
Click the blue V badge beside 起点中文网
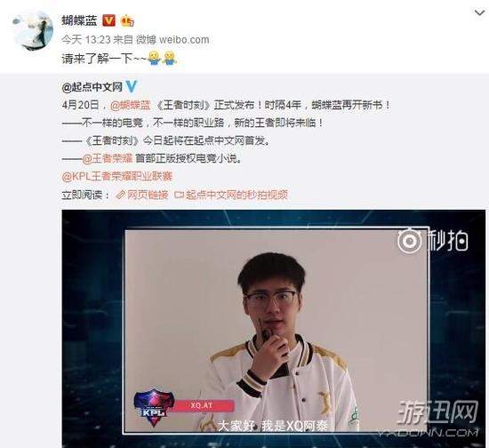pyautogui.click(x=131, y=87)
